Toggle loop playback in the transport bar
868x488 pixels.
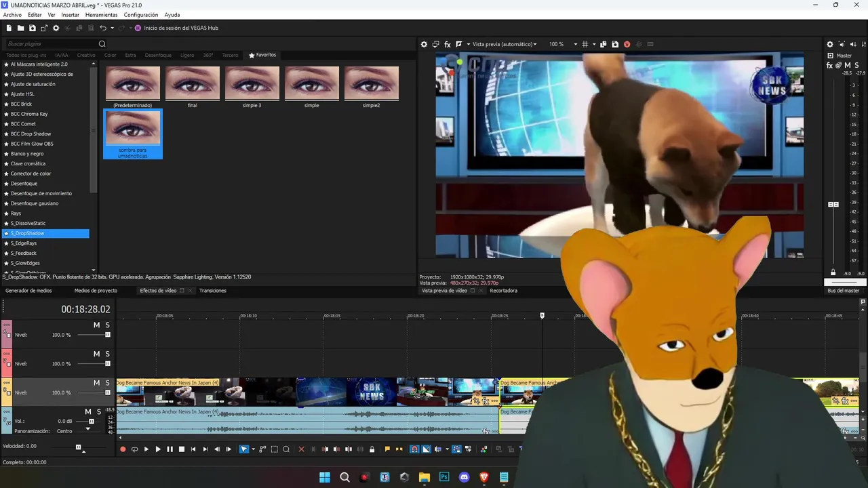pyautogui.click(x=134, y=449)
